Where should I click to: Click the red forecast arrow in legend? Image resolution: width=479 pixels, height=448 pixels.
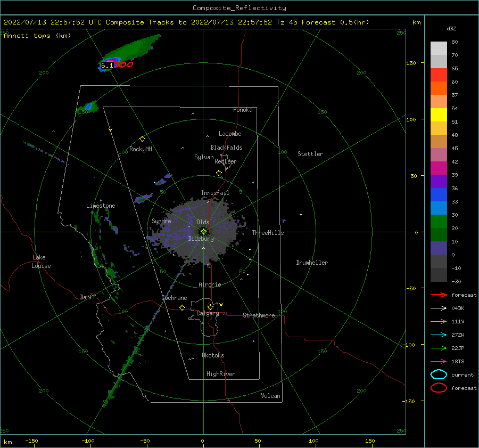[439, 295]
